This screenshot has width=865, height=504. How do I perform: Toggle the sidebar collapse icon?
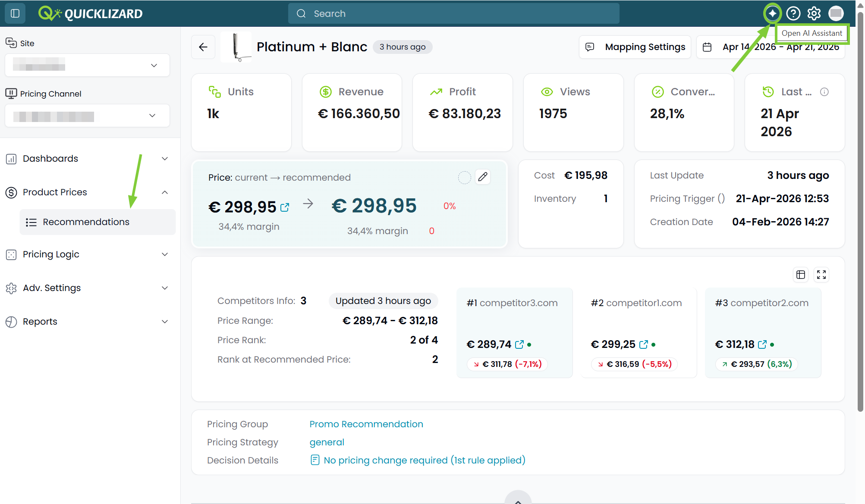tap(15, 13)
